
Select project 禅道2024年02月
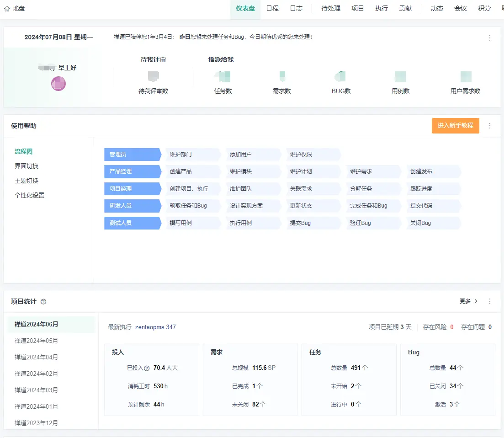51,374
